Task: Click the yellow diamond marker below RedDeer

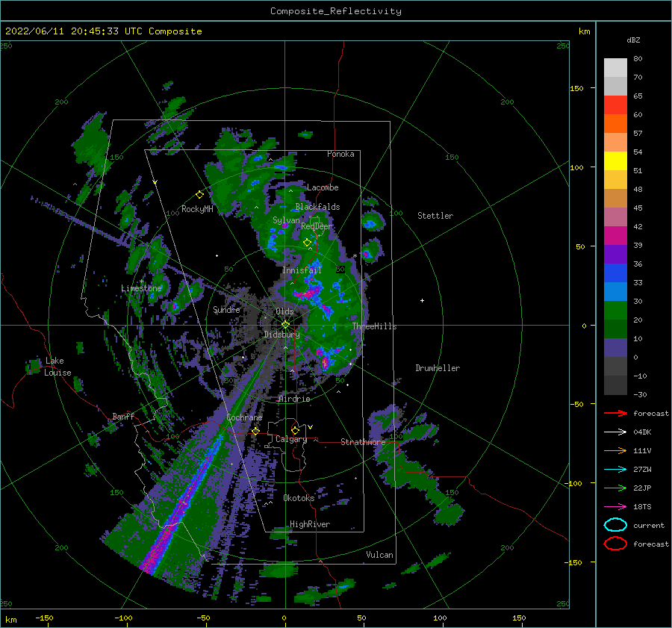Action: tap(307, 243)
